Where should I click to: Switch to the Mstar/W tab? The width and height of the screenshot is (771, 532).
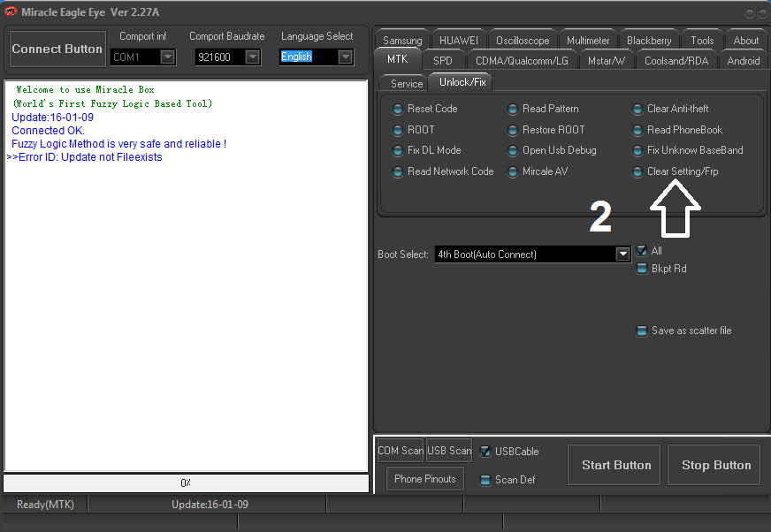(x=606, y=60)
